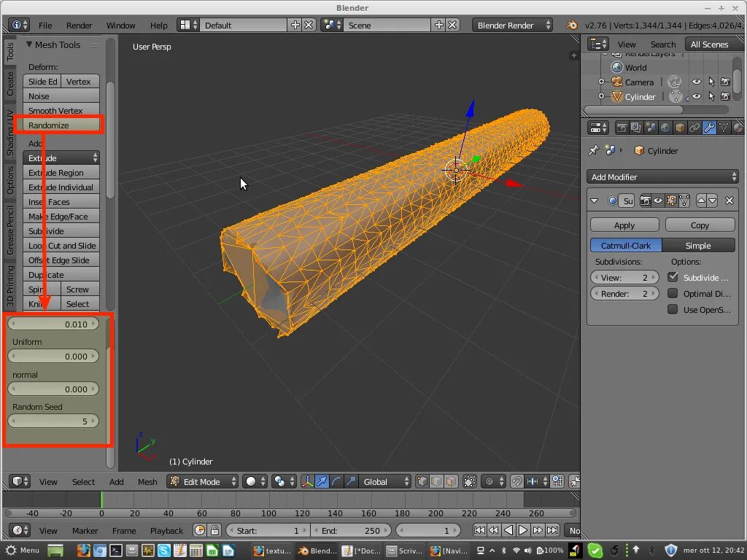Open the Scene properties tab

[x=651, y=128]
